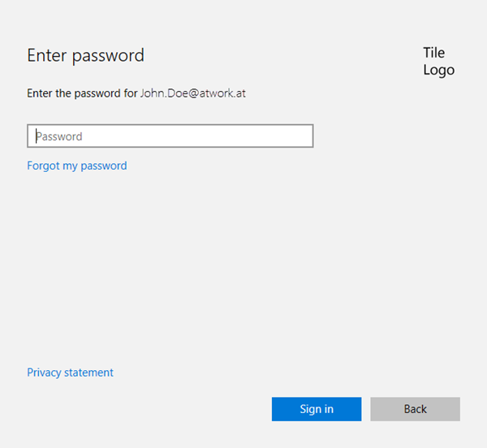This screenshot has width=487, height=448.
Task: Select the link to reset a forgotten password
Action: click(77, 166)
